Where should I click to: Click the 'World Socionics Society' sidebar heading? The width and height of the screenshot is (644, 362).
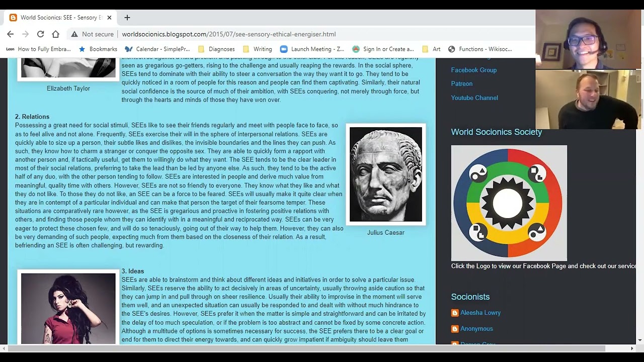tap(497, 132)
